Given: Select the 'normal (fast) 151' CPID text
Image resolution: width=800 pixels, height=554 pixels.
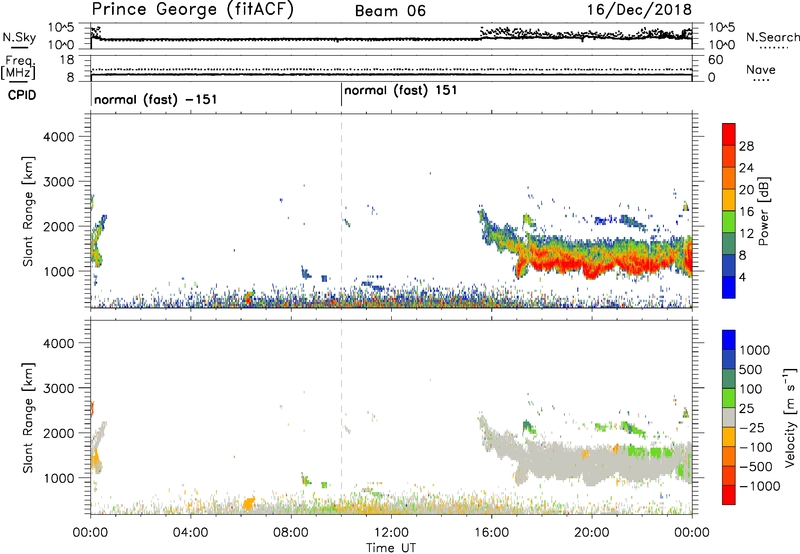Looking at the screenshot, I should click(401, 91).
